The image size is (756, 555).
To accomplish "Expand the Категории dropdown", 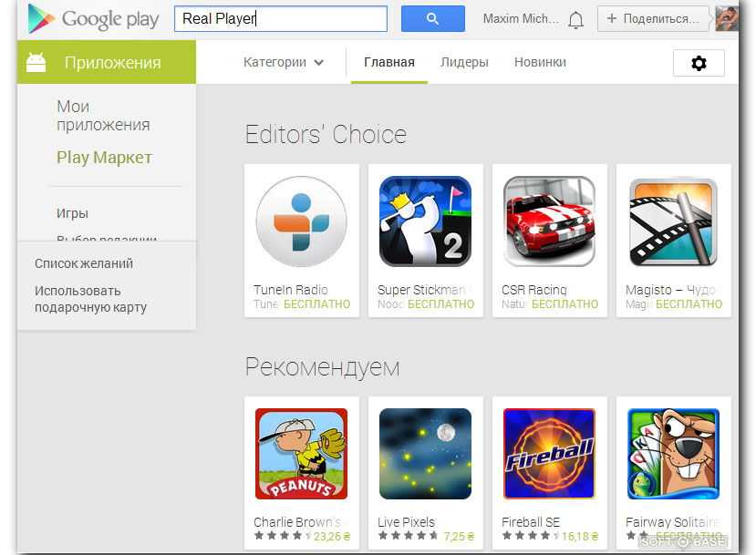I will click(284, 62).
